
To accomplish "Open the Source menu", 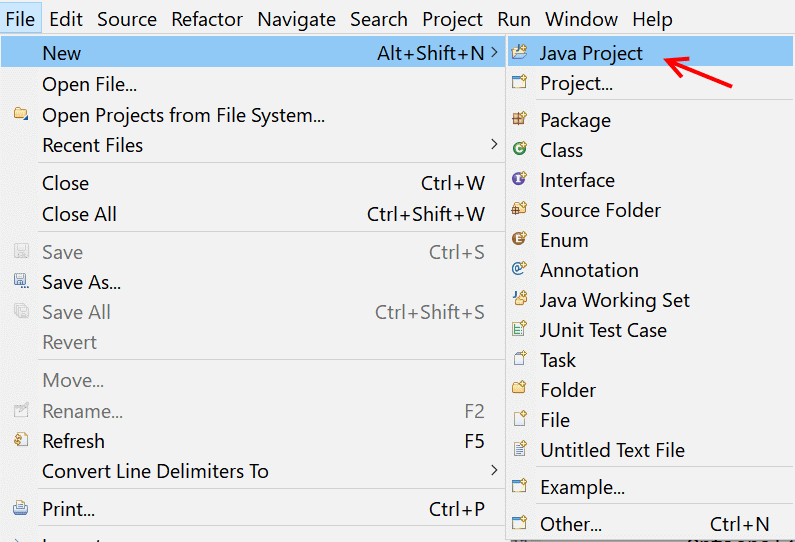I will [x=127, y=19].
